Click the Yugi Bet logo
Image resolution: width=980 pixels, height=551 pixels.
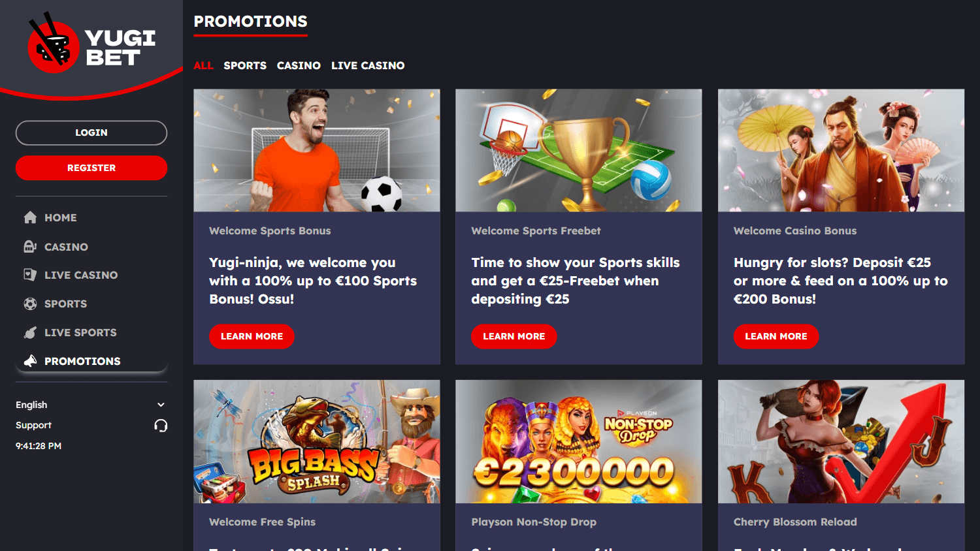(91, 42)
